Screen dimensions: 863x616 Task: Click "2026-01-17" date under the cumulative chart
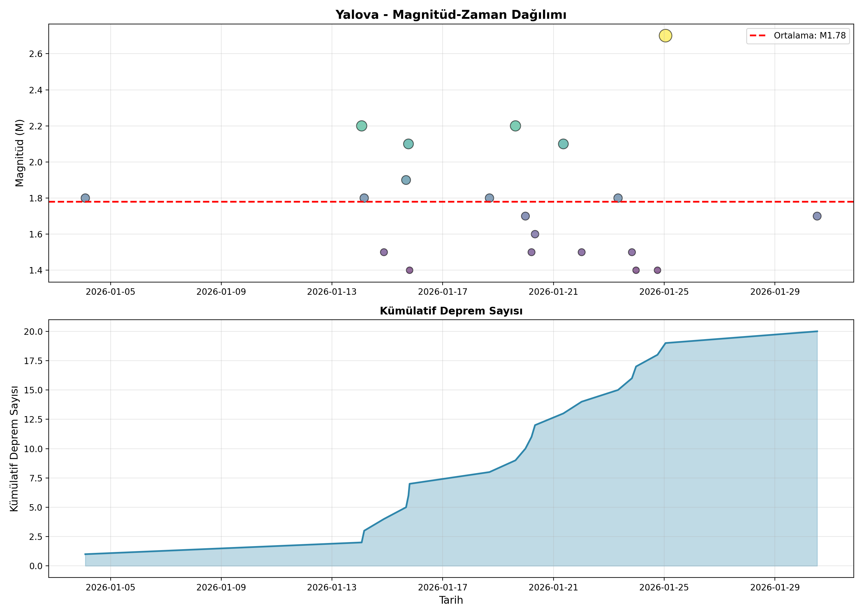click(443, 588)
